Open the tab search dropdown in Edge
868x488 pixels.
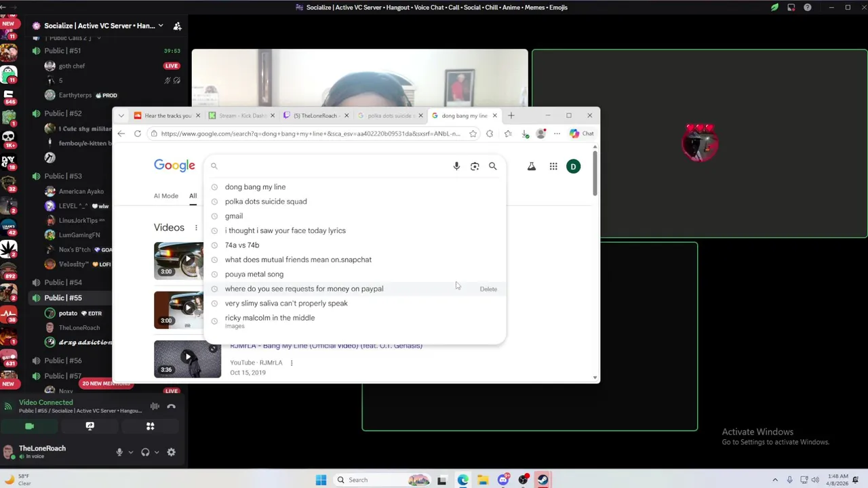point(121,115)
